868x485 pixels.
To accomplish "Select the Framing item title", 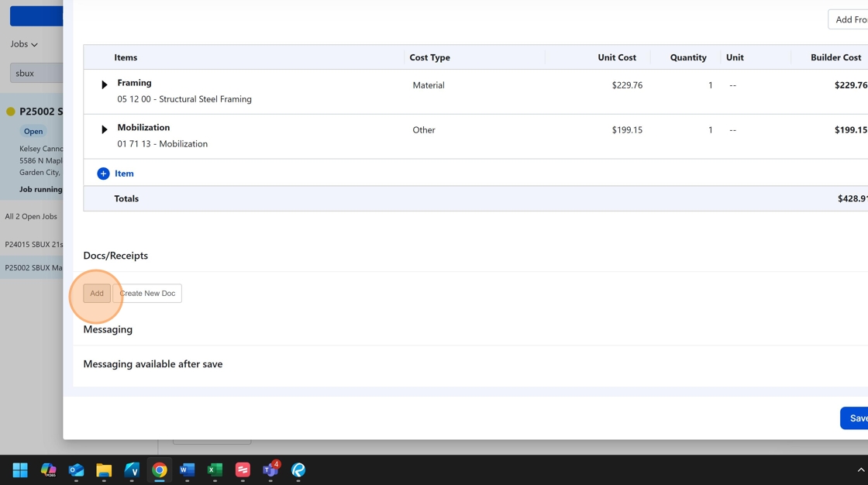I will click(135, 82).
